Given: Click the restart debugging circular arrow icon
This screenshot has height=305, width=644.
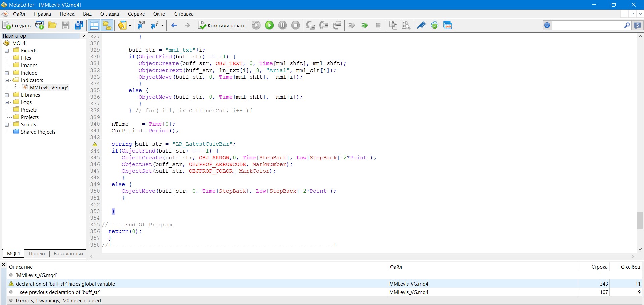Looking at the screenshot, I should [x=256, y=25].
